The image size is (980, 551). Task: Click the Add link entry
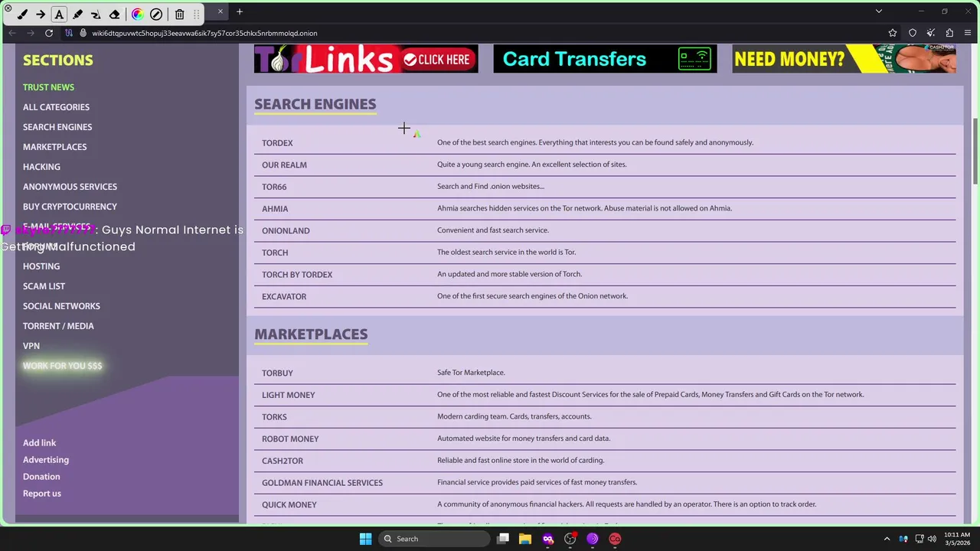(x=39, y=443)
